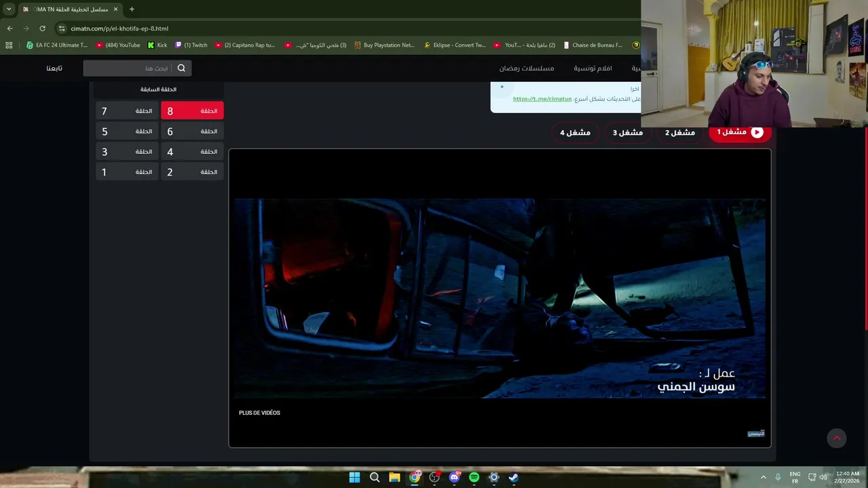Image resolution: width=868 pixels, height=488 pixels.
Task: Open Eklipse Convert Twitch bookmark
Action: coord(455,45)
